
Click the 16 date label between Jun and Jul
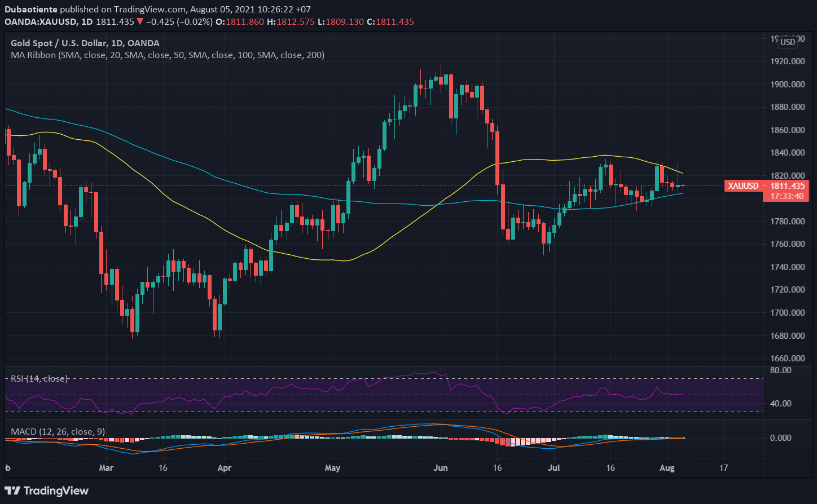(x=497, y=468)
